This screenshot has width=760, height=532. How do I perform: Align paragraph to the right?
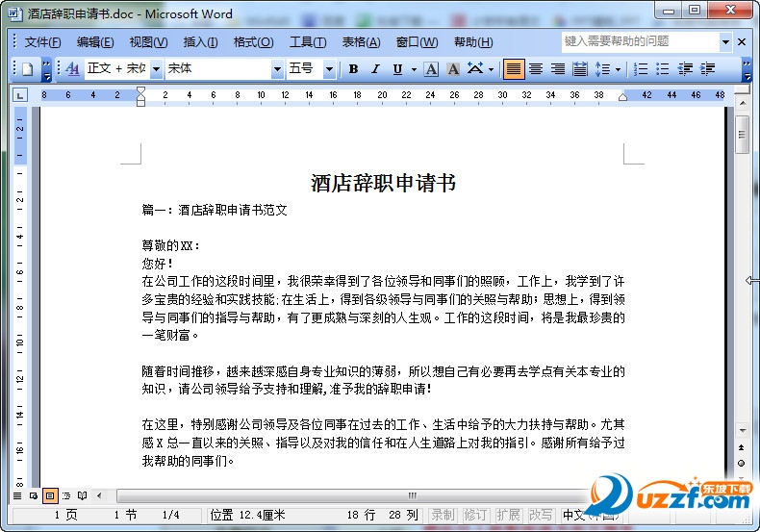(x=557, y=69)
